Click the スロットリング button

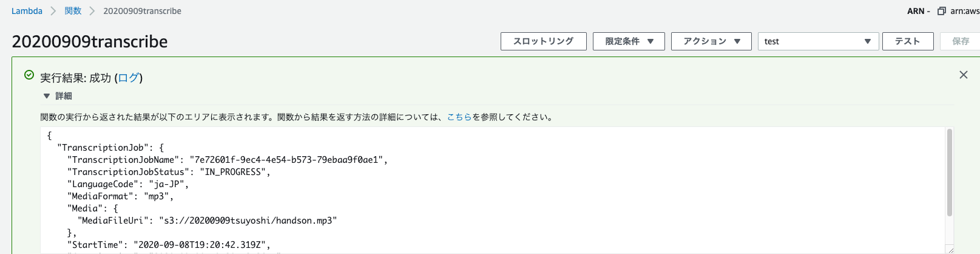(x=544, y=41)
